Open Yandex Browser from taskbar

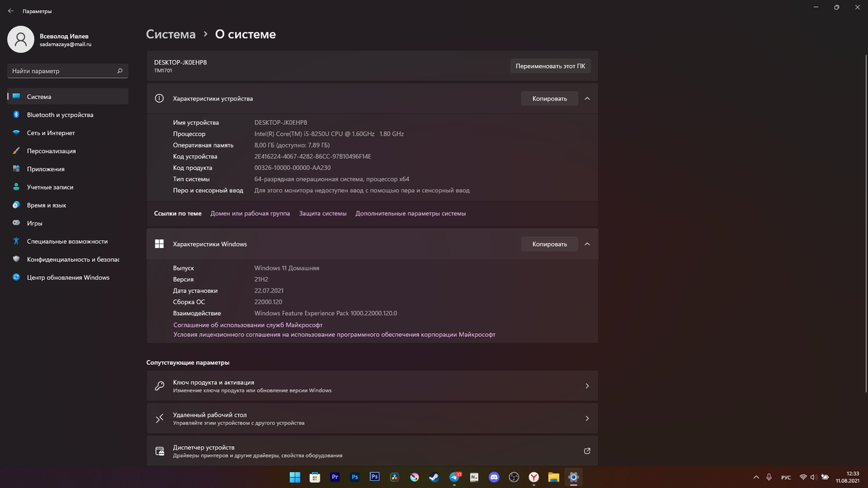(534, 477)
